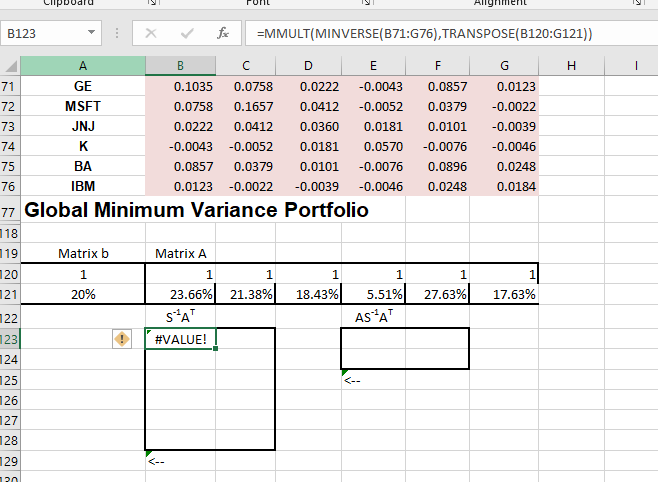Select column B header
The image size is (658, 482).
coord(180,66)
